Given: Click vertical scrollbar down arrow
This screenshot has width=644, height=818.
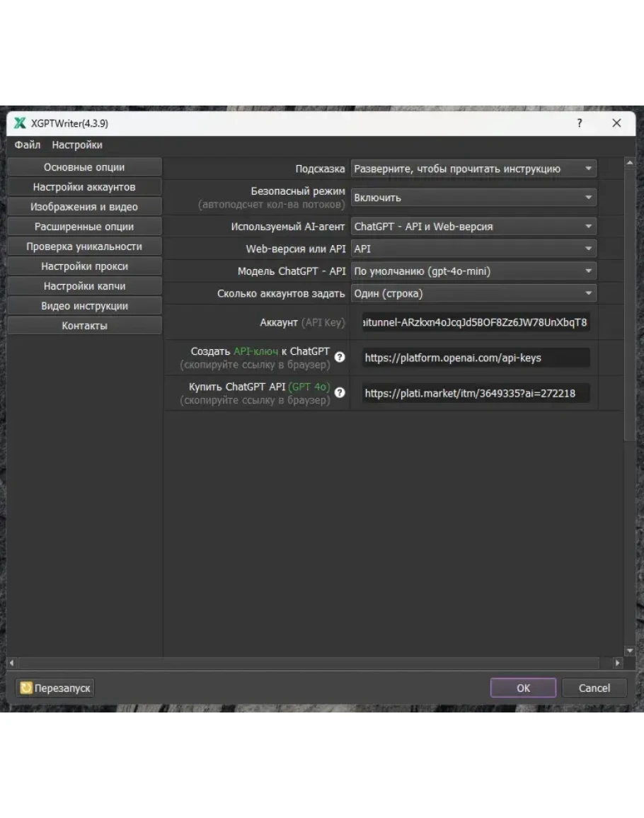Looking at the screenshot, I should pyautogui.click(x=629, y=651).
